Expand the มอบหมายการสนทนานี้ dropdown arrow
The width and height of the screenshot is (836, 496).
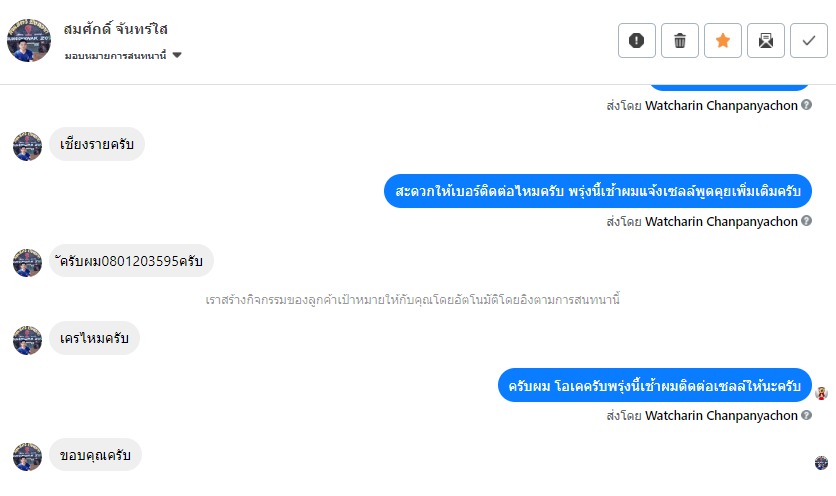pos(177,55)
